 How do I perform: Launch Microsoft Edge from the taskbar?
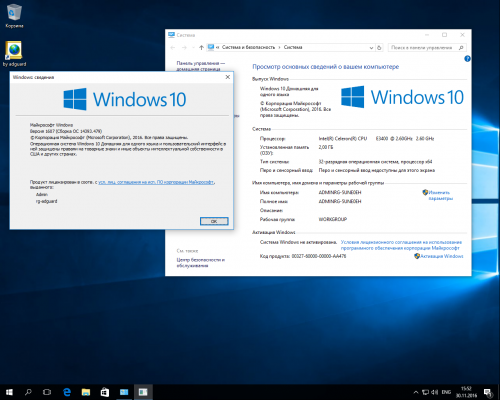pyautogui.click(x=67, y=392)
